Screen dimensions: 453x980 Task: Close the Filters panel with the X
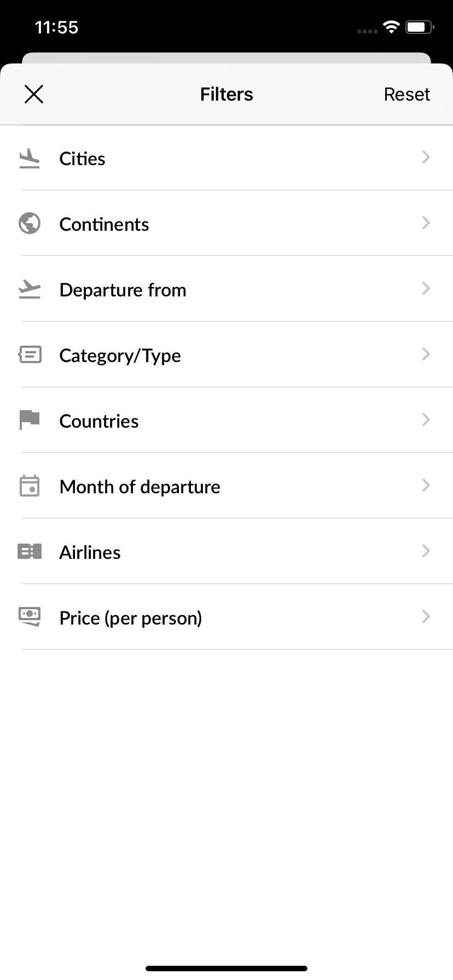point(34,94)
